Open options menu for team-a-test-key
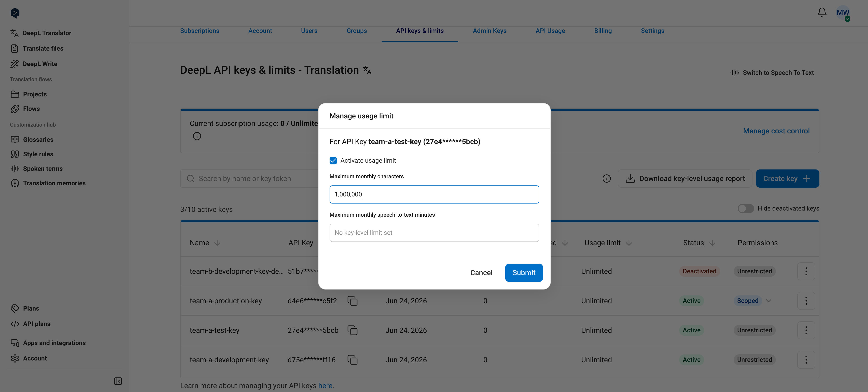Screen dimensions: 868x392 (x=806, y=330)
